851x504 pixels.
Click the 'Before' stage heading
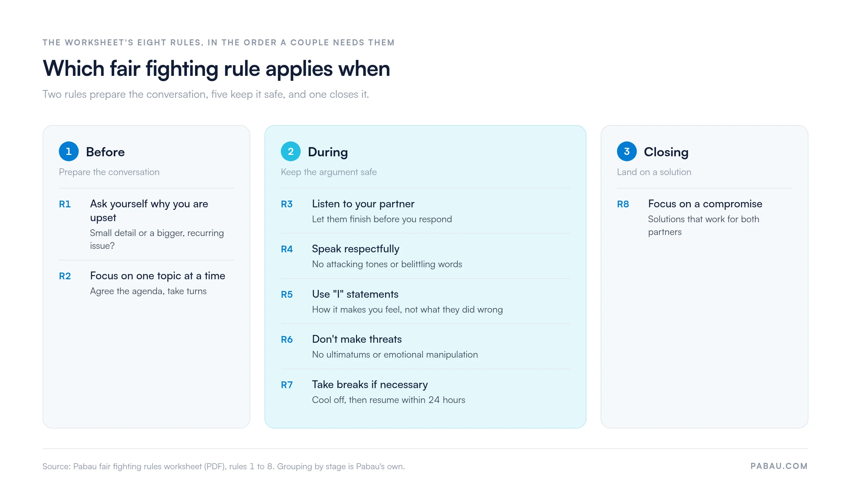[105, 152]
